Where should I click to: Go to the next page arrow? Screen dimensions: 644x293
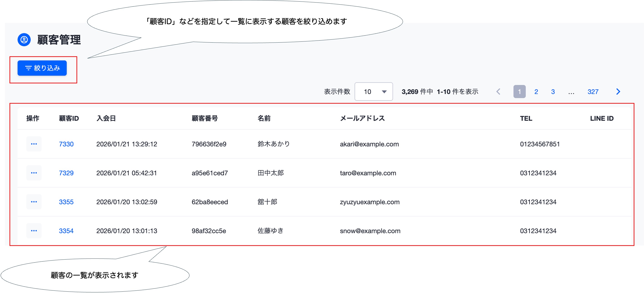[x=618, y=92]
